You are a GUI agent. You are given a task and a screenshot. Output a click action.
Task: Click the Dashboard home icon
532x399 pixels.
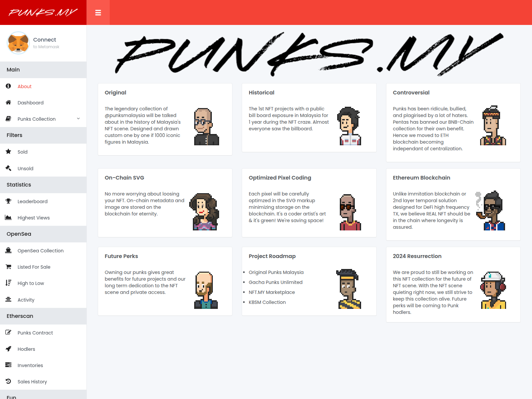(x=8, y=102)
